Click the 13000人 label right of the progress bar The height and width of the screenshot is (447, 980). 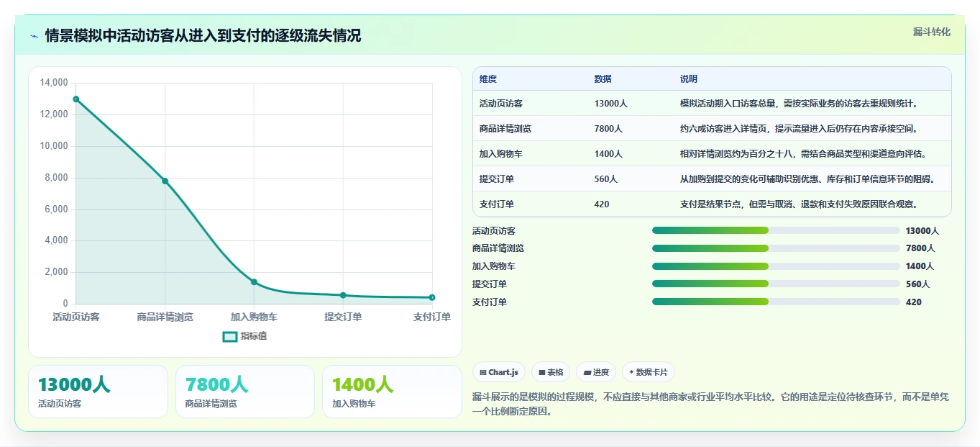pos(922,231)
